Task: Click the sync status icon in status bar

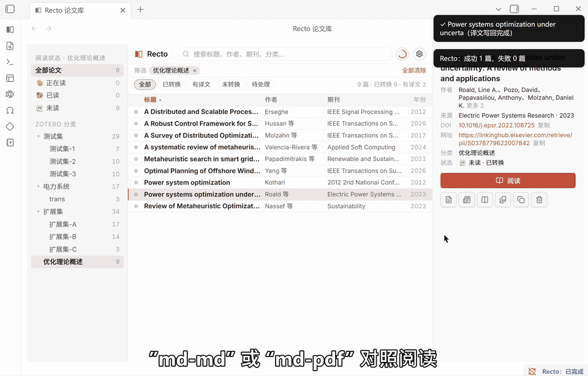Action: (532, 371)
